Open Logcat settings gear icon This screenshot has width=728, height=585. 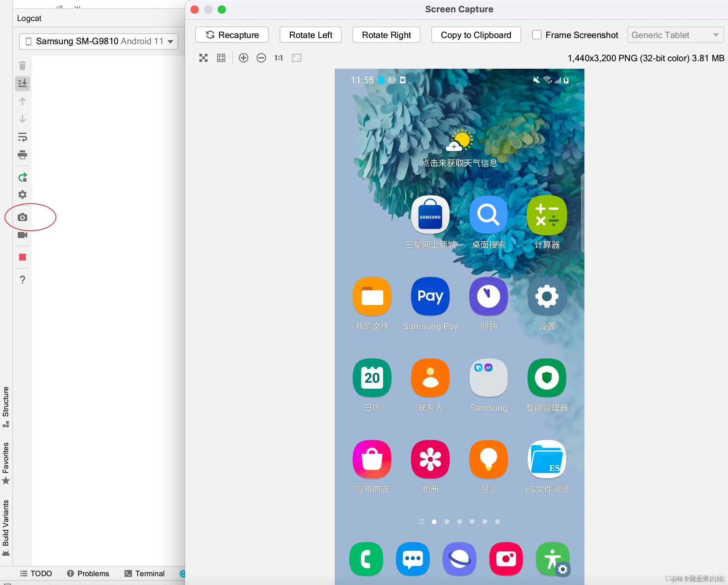22,195
